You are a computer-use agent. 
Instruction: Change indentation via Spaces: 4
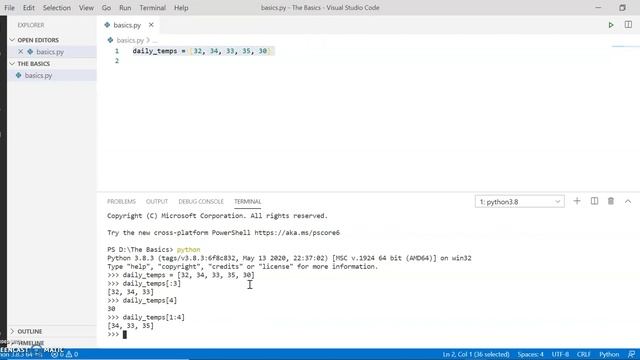[x=531, y=354]
